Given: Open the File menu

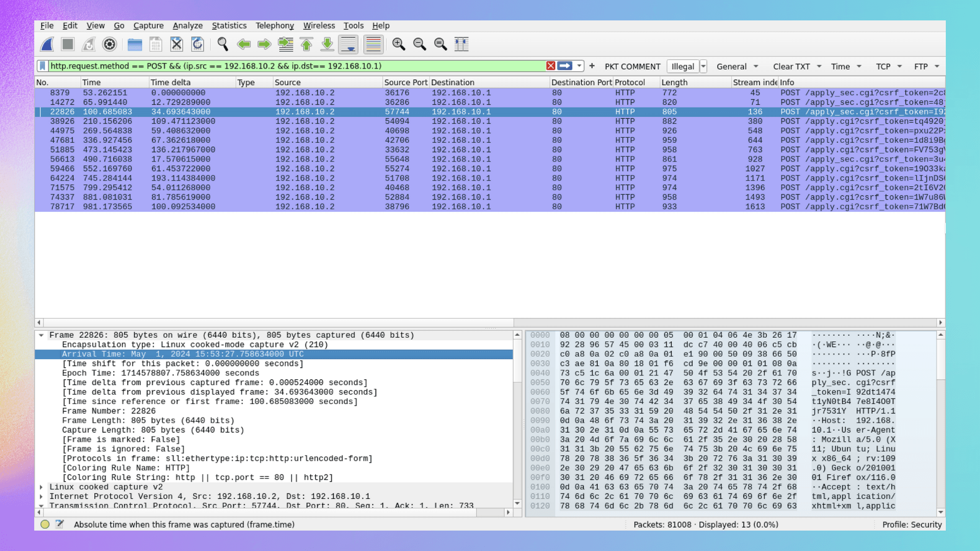Looking at the screenshot, I should [x=47, y=26].
